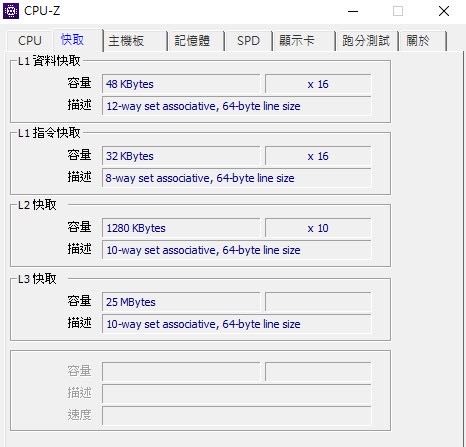The image size is (466, 447).
Task: Click the disabled 容量 field in bottom group
Action: pos(181,371)
